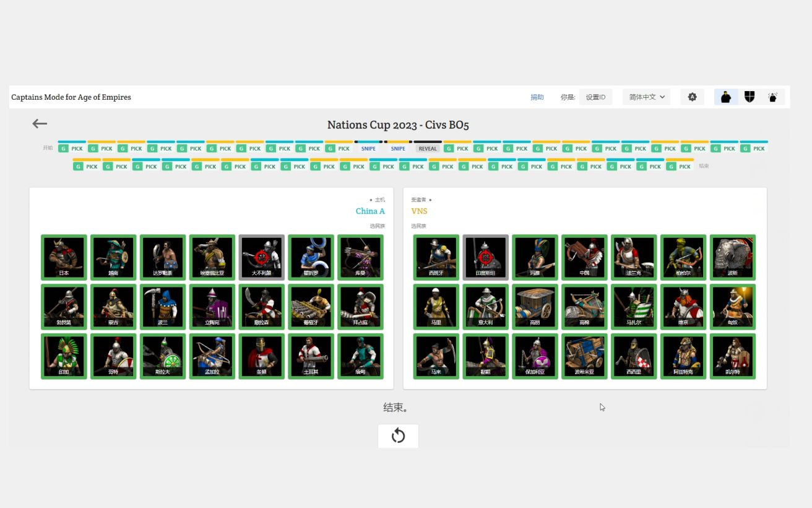Click the 设置ID button

tap(596, 97)
